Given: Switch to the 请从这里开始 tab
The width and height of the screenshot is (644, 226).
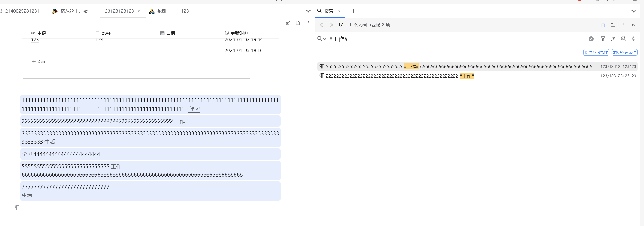Looking at the screenshot, I should point(70,11).
